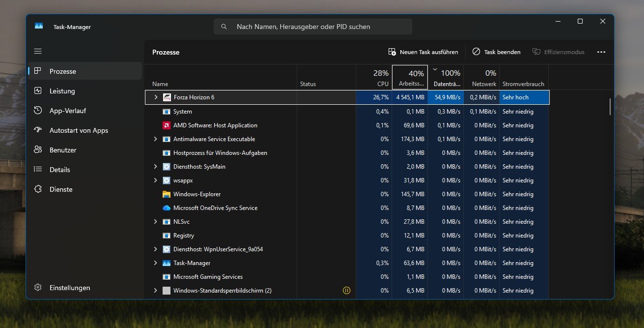Click the process list vertical scrollbar thumb
Viewport: 644px width, 328px height.
(610, 107)
